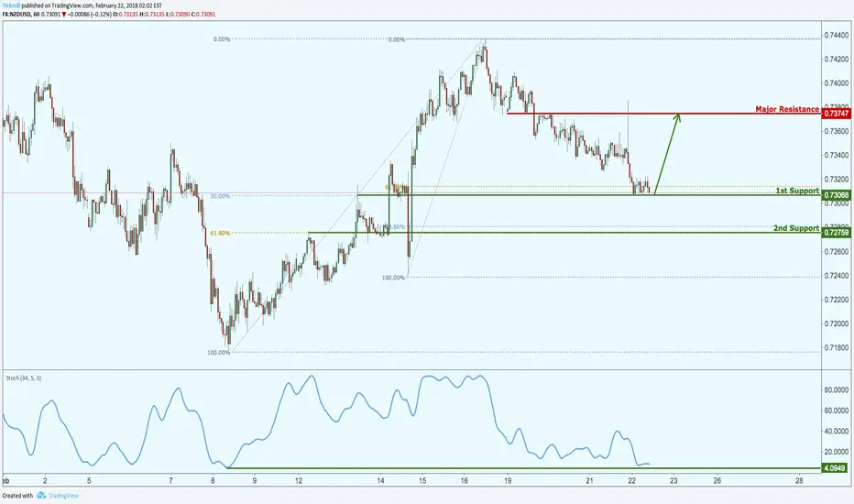Select the C:0.73091 close value
Viewport: 854px width, 504px height.
pyautogui.click(x=203, y=14)
